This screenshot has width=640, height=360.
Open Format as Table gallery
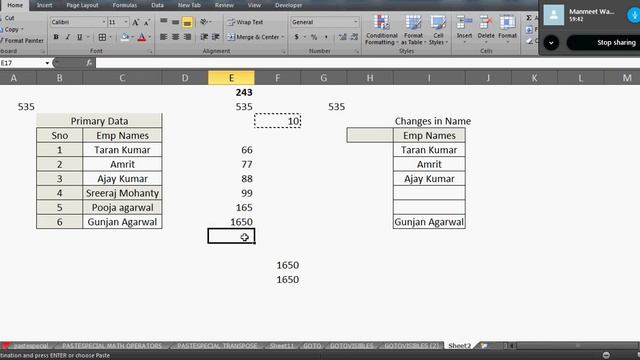click(x=413, y=30)
